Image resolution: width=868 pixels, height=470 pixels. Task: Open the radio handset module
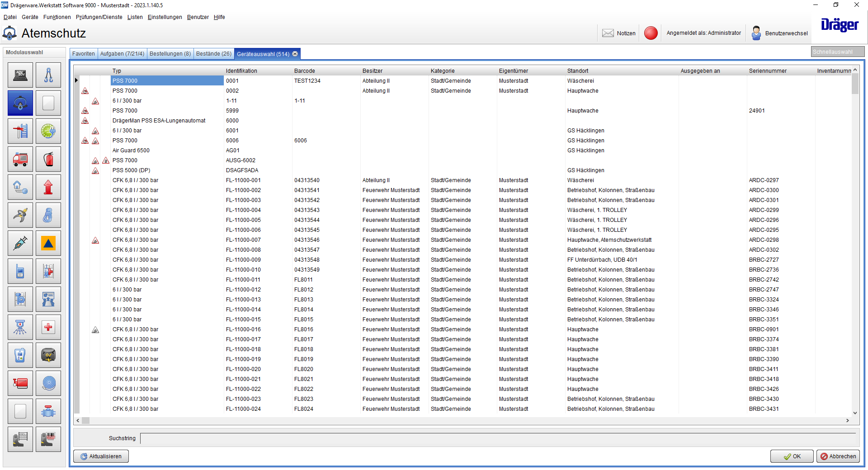coord(20,271)
